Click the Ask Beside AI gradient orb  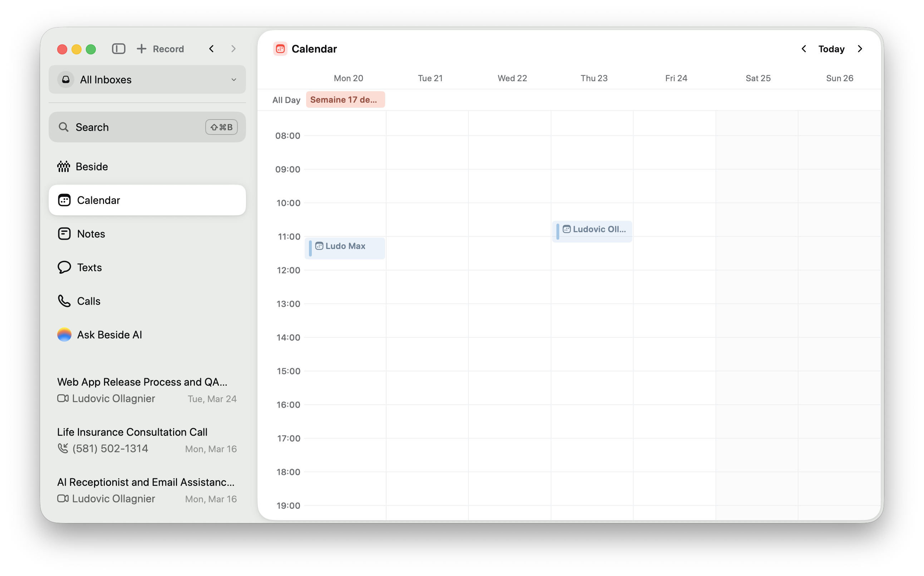64,335
